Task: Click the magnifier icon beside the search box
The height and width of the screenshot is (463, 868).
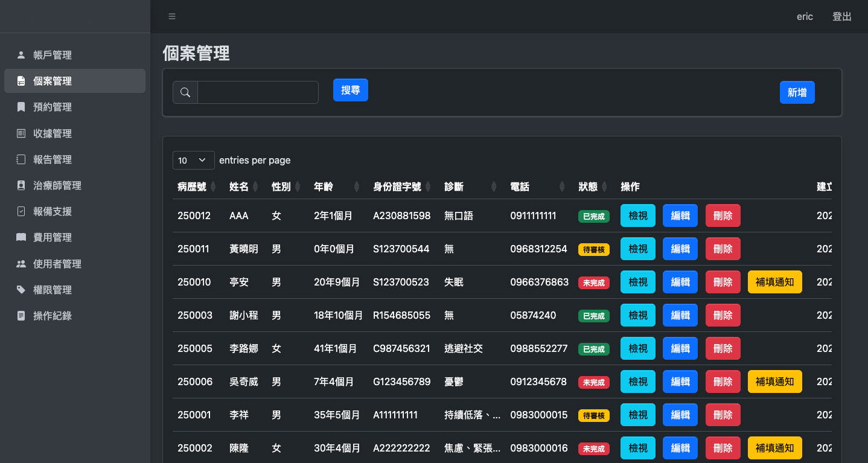Action: click(185, 92)
